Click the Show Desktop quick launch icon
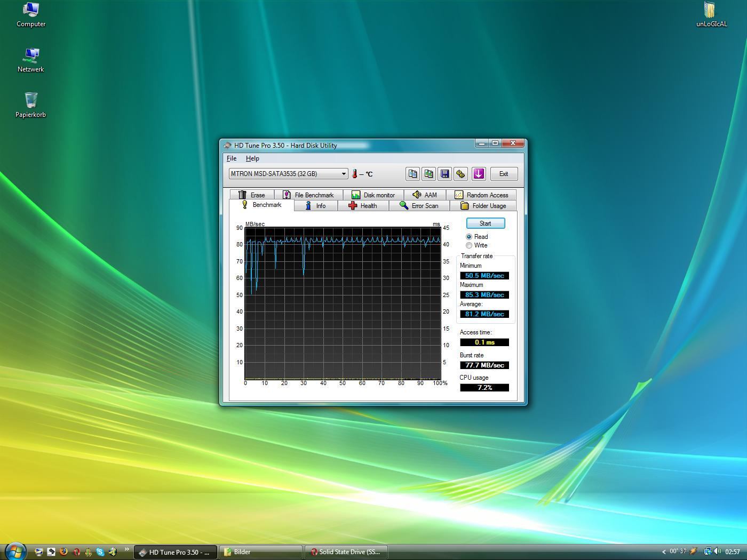 tap(38, 552)
